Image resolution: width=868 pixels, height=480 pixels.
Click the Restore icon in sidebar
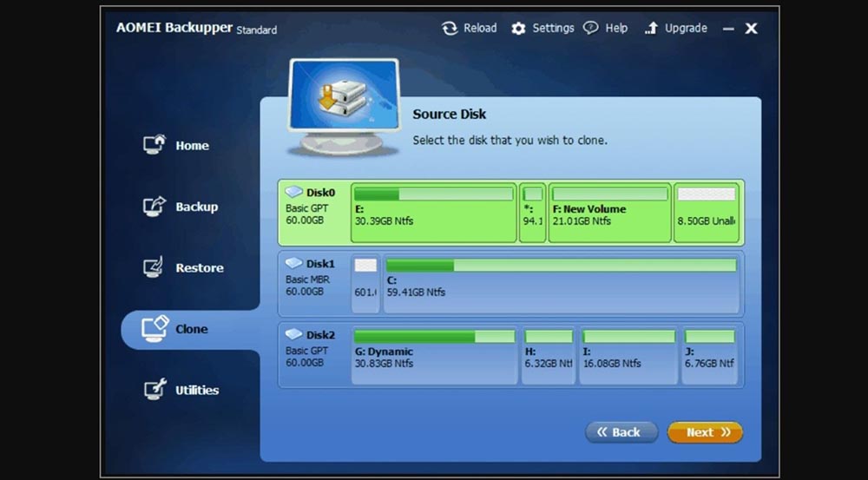[154, 267]
